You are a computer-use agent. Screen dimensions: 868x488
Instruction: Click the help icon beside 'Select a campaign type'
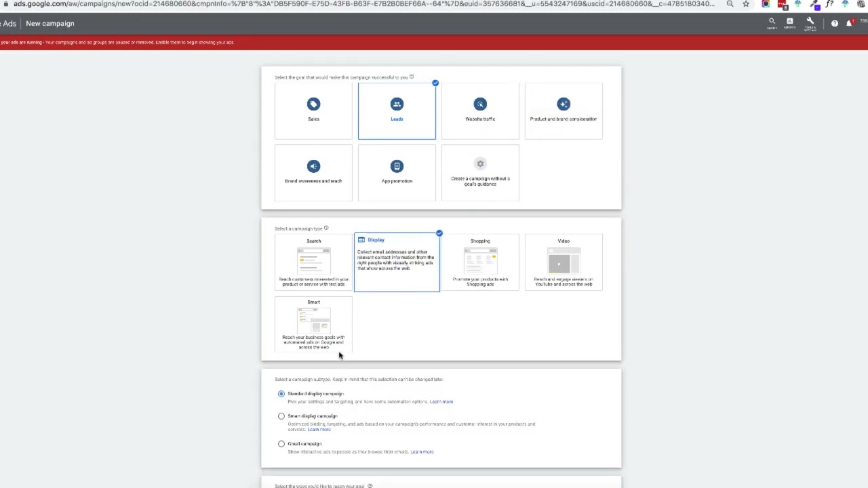coord(326,228)
